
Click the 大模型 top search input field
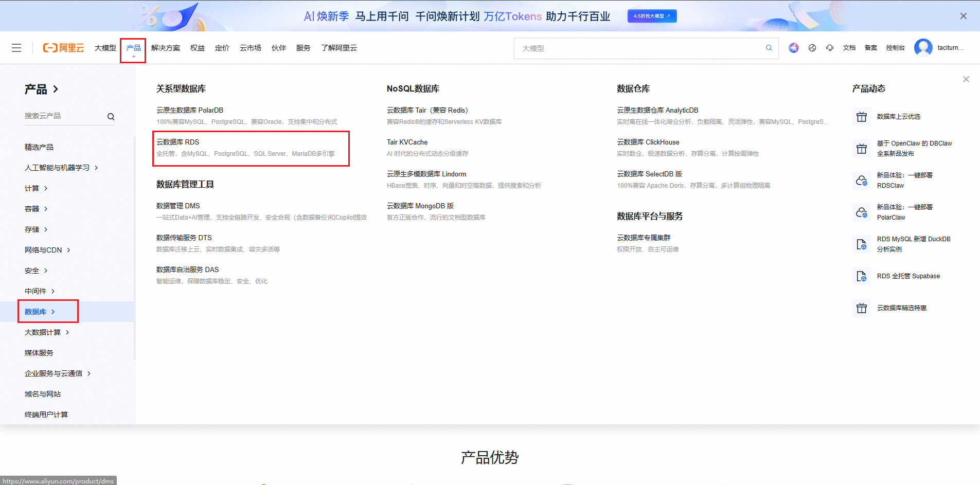click(x=638, y=48)
